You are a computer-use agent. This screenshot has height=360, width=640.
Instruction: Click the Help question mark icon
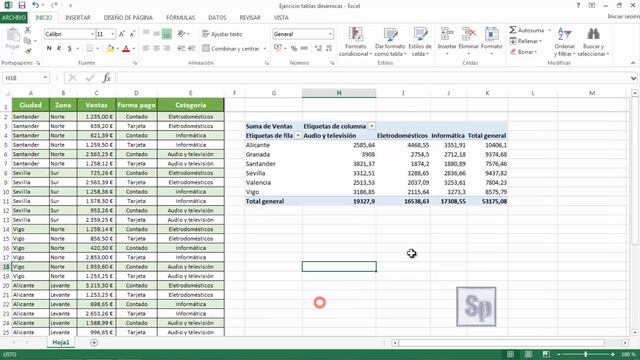[578, 6]
